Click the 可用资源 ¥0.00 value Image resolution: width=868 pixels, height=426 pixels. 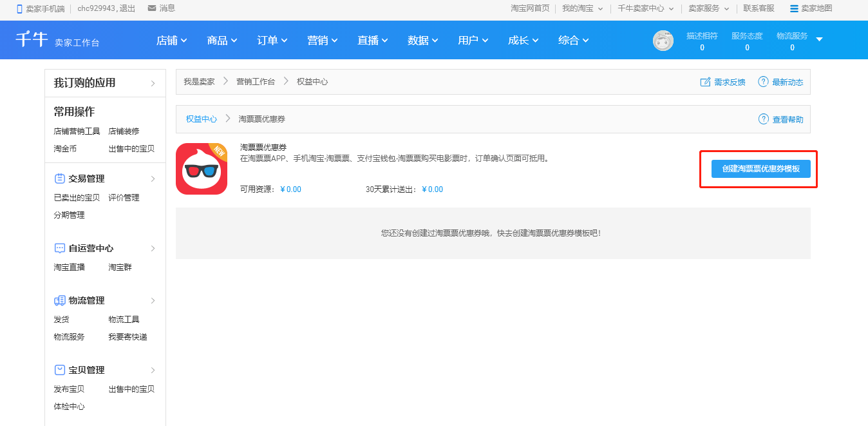290,189
